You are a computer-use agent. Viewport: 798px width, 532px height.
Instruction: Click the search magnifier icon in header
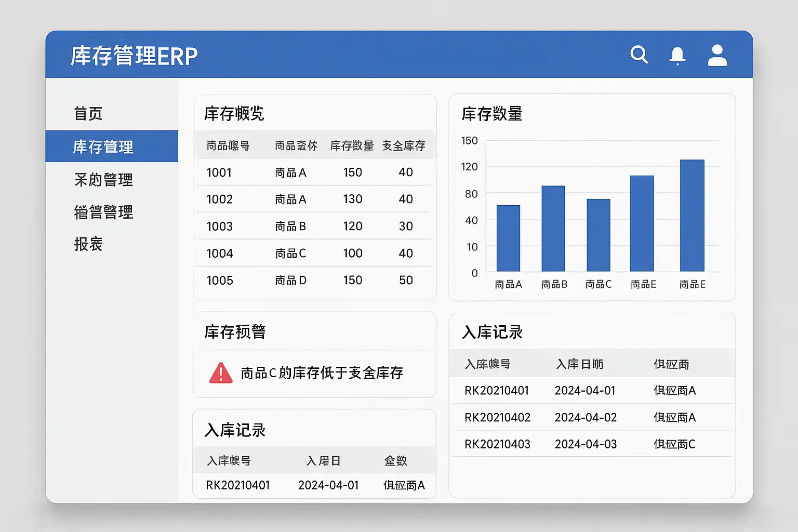pyautogui.click(x=639, y=55)
